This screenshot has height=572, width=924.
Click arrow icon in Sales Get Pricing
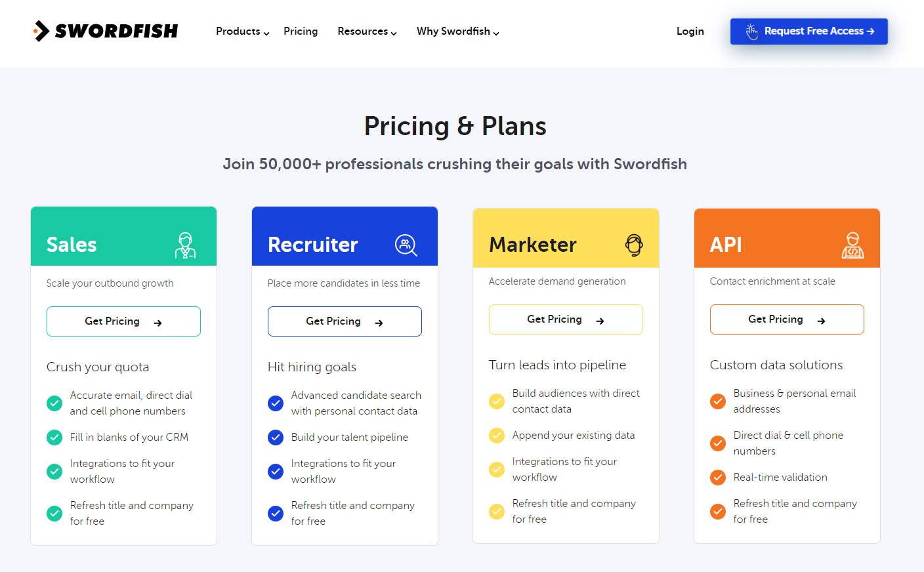point(158,323)
